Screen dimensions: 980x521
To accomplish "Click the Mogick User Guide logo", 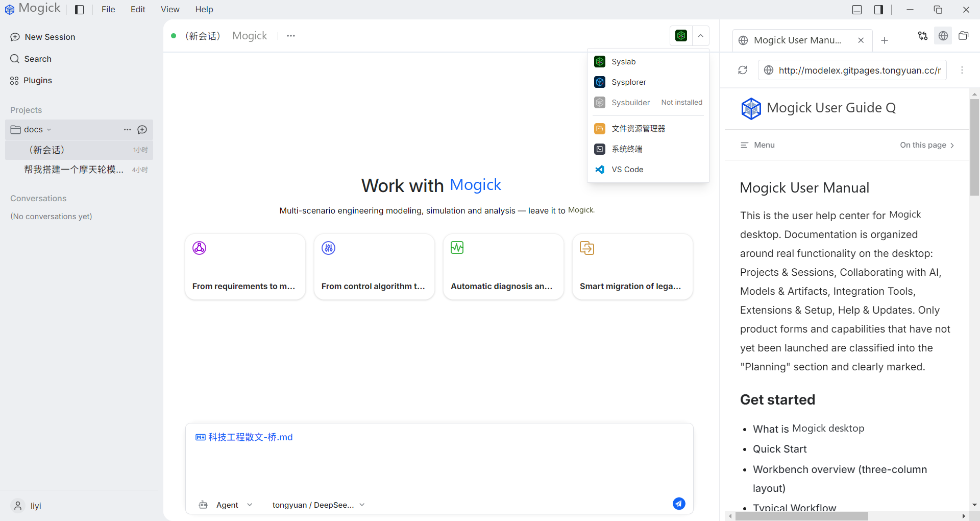I will [751, 108].
